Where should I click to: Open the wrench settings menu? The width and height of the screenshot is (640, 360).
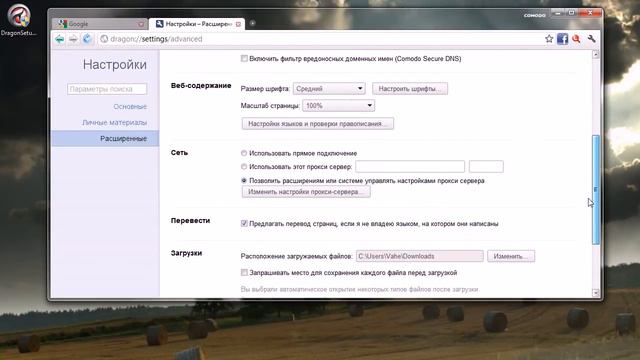click(591, 39)
